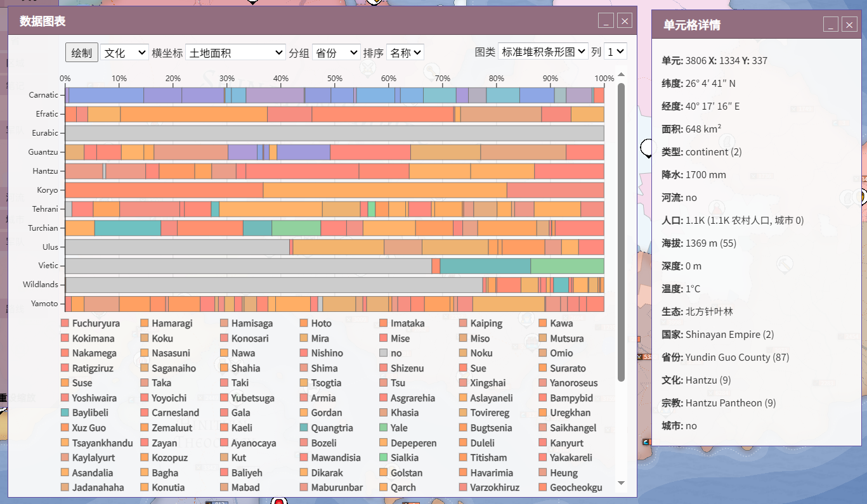Click the 纬度 latitude row
The image size is (867, 504).
pos(698,84)
